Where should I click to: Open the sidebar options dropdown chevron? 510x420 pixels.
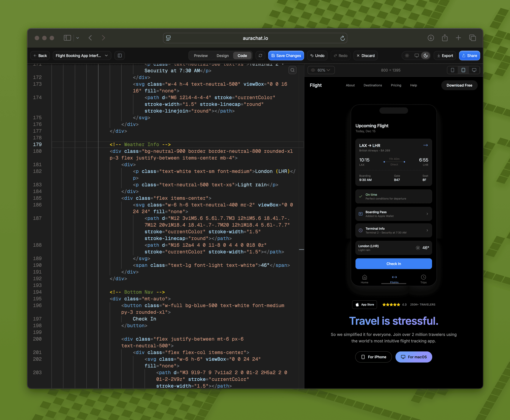point(78,38)
